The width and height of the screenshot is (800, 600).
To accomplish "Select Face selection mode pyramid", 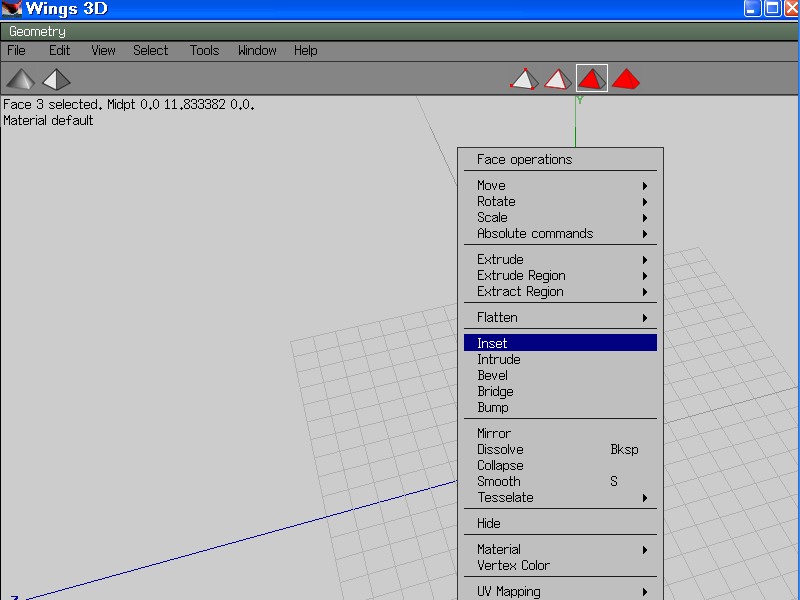I will coord(592,79).
